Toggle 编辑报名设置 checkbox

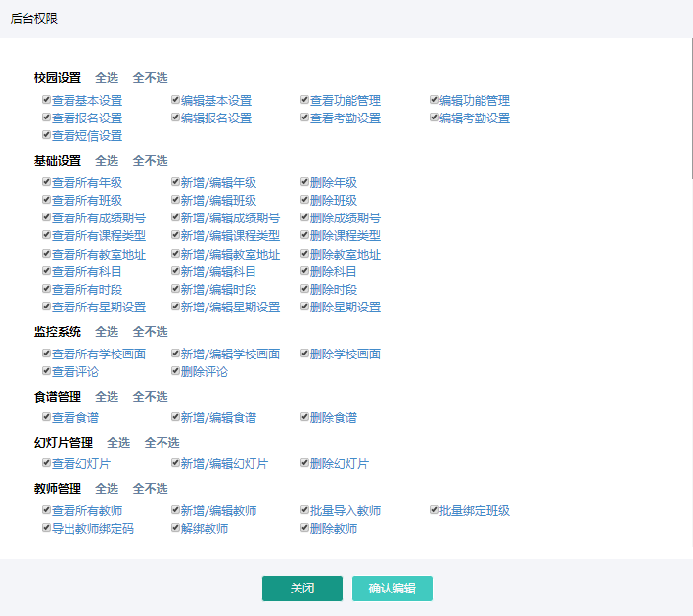(x=175, y=118)
